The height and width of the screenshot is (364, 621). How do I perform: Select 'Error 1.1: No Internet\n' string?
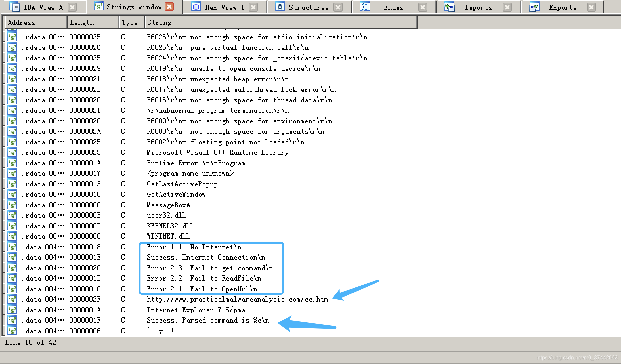(x=194, y=247)
